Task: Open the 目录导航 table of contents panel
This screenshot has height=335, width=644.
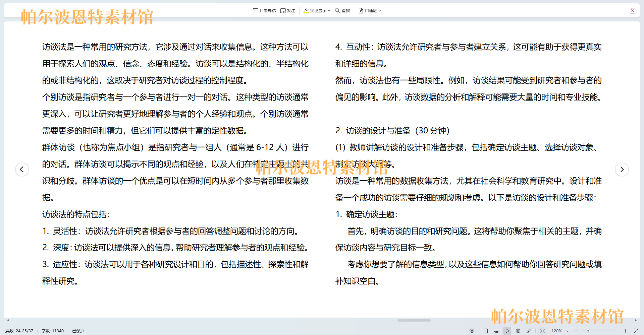Action: pyautogui.click(x=264, y=11)
